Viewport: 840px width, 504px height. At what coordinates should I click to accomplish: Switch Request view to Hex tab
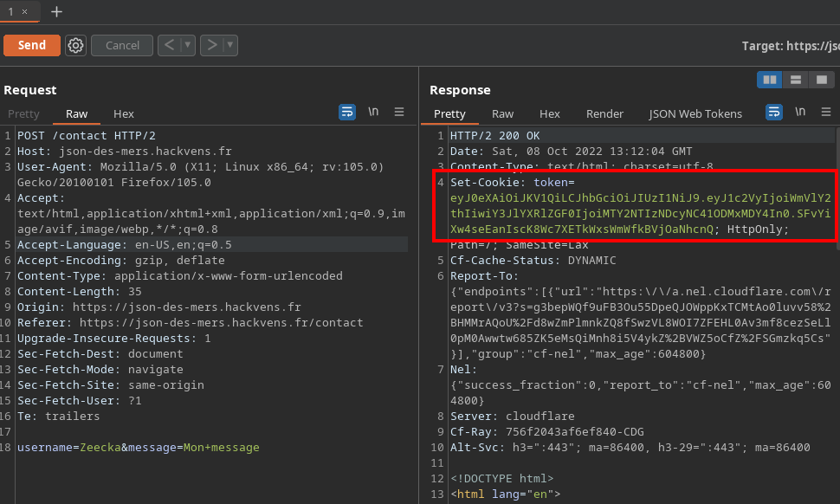pos(124,113)
